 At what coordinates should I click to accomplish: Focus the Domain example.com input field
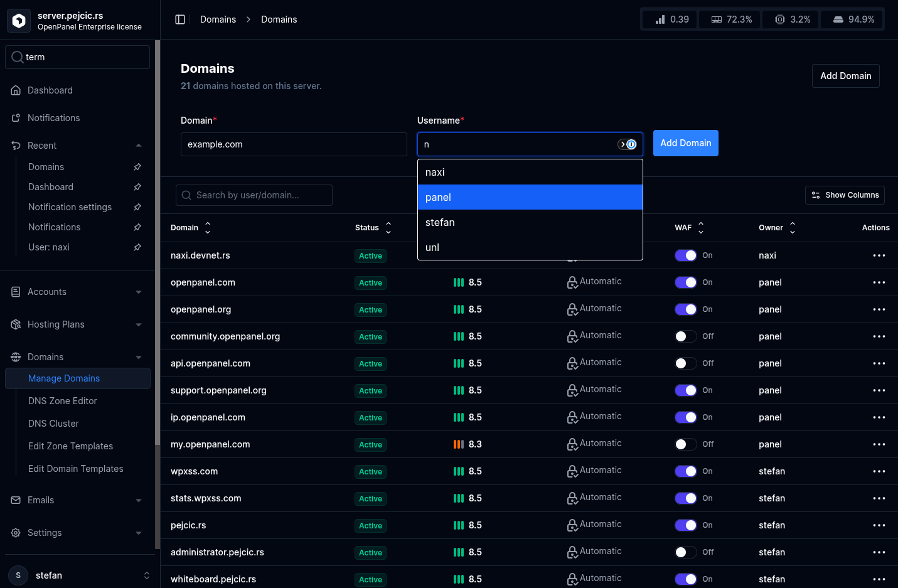pos(294,144)
